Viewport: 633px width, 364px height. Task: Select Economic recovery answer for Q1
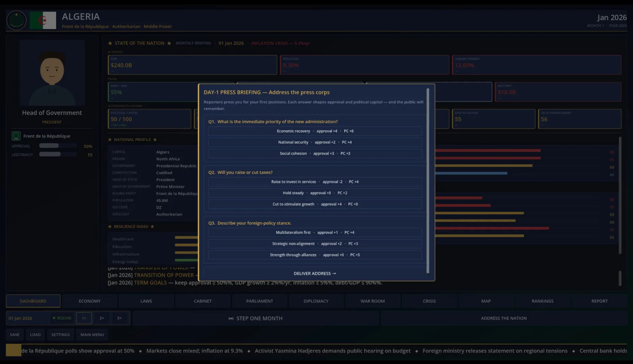pos(315,131)
